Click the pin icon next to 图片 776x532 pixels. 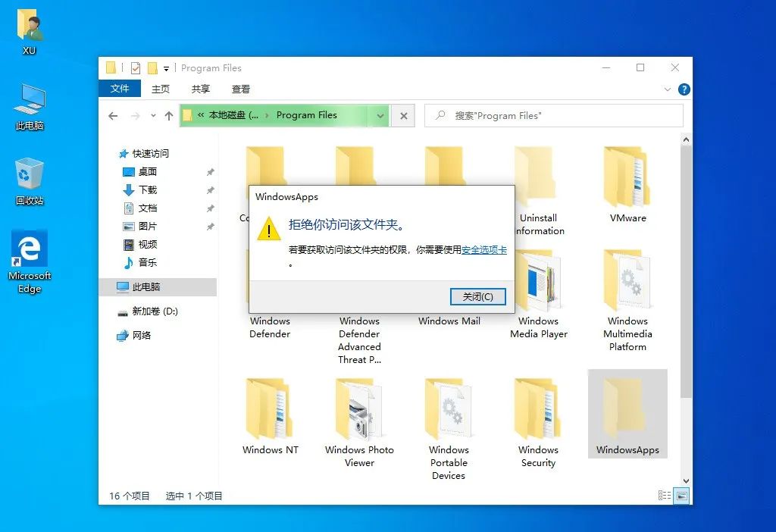coord(211,227)
